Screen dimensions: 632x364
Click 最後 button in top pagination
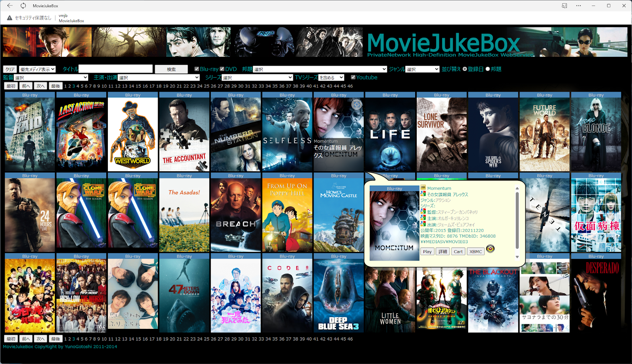56,86
